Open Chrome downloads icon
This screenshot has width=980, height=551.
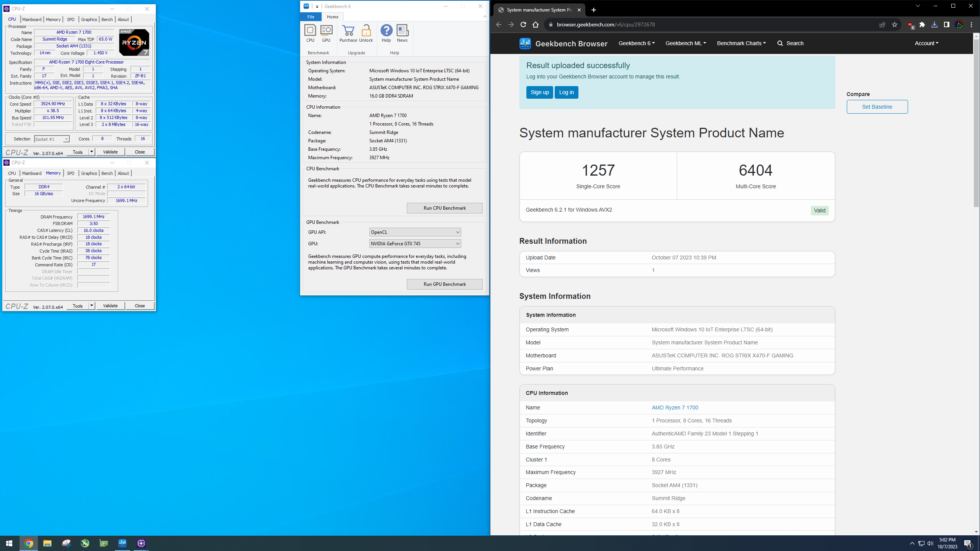coord(934,24)
